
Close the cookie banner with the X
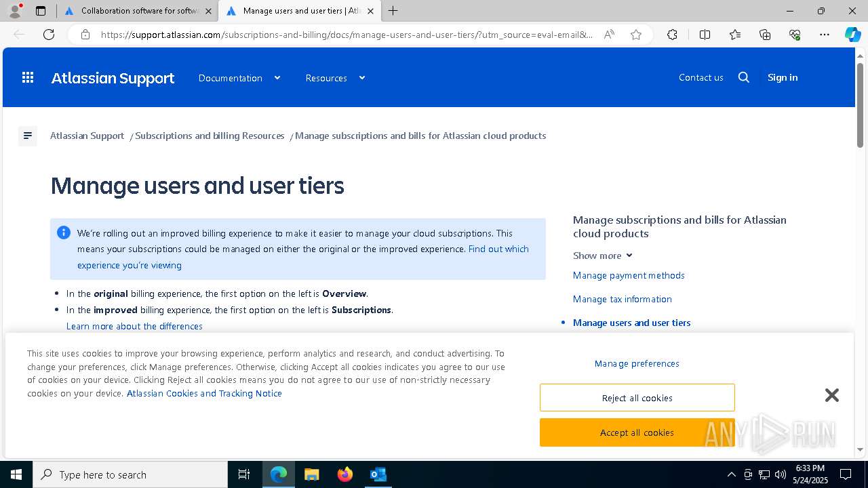click(832, 395)
